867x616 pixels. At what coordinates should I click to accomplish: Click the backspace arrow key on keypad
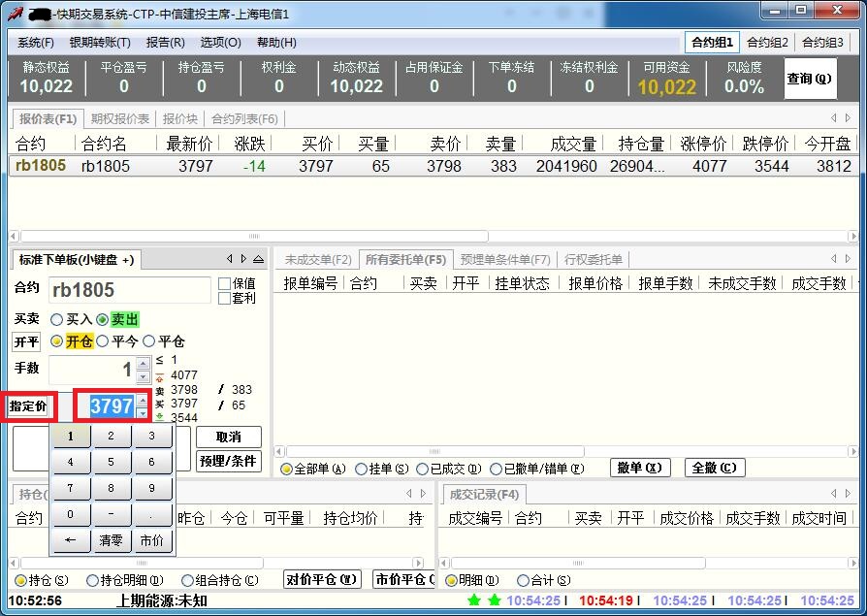(70, 540)
